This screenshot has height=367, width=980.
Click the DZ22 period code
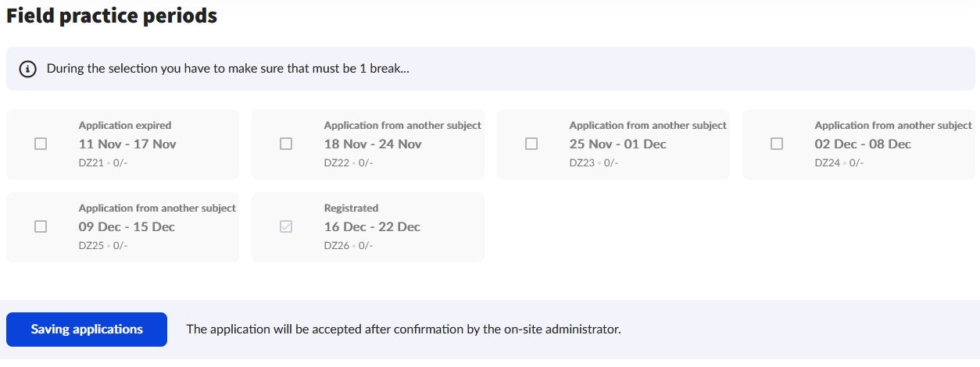pyautogui.click(x=336, y=162)
